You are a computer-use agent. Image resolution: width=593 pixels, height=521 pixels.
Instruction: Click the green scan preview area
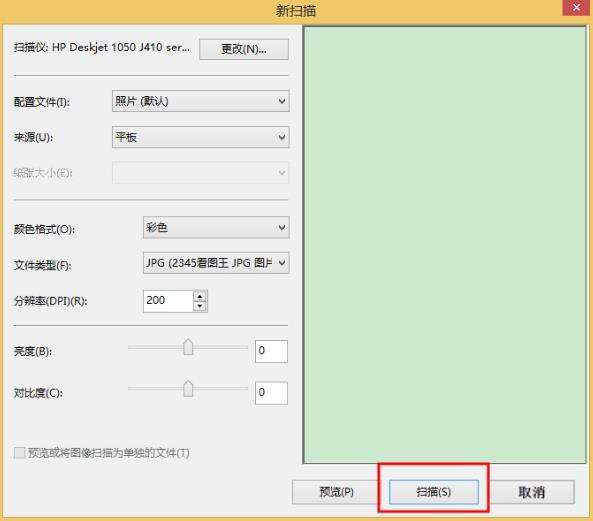445,245
